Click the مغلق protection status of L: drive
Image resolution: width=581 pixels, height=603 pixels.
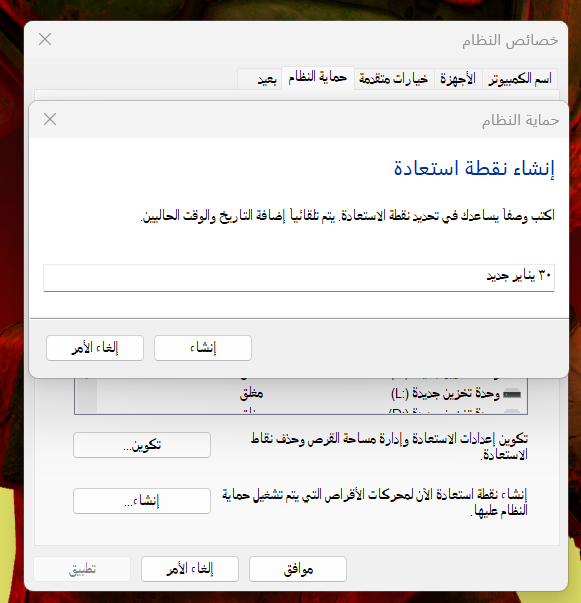251,394
